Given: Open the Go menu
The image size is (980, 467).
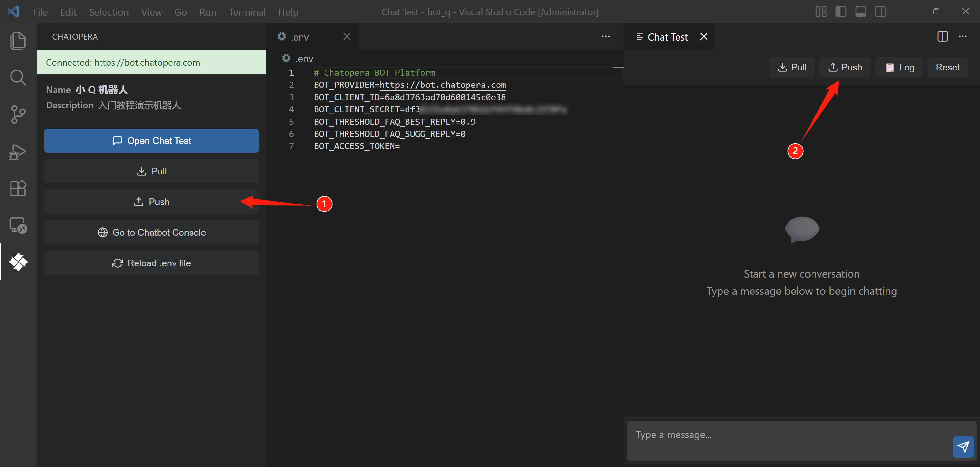Looking at the screenshot, I should click(x=180, y=12).
